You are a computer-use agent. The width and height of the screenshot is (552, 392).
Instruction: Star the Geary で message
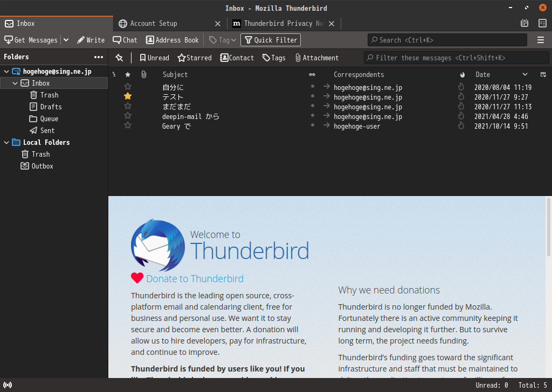tap(128, 125)
